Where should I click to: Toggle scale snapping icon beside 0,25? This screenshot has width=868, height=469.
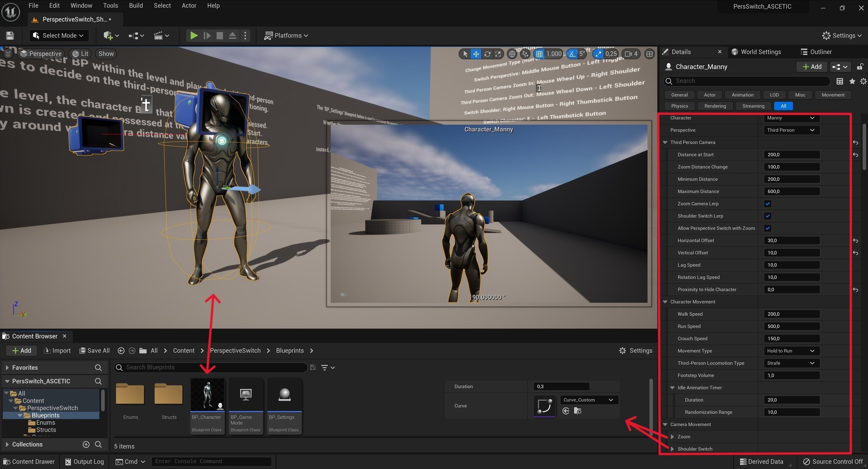[598, 54]
